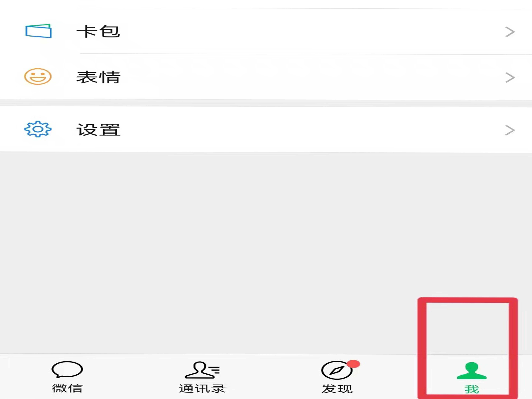Tap the red notification dot on 发现
This screenshot has height=399, width=532.
[353, 364]
